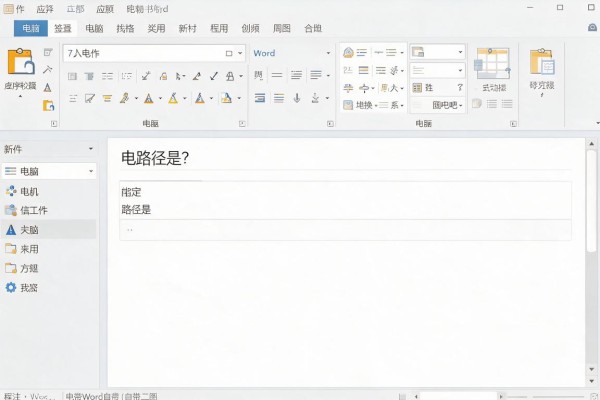Click the small triangle A icon beside the paste button
600x400 pixels.
coord(47,88)
